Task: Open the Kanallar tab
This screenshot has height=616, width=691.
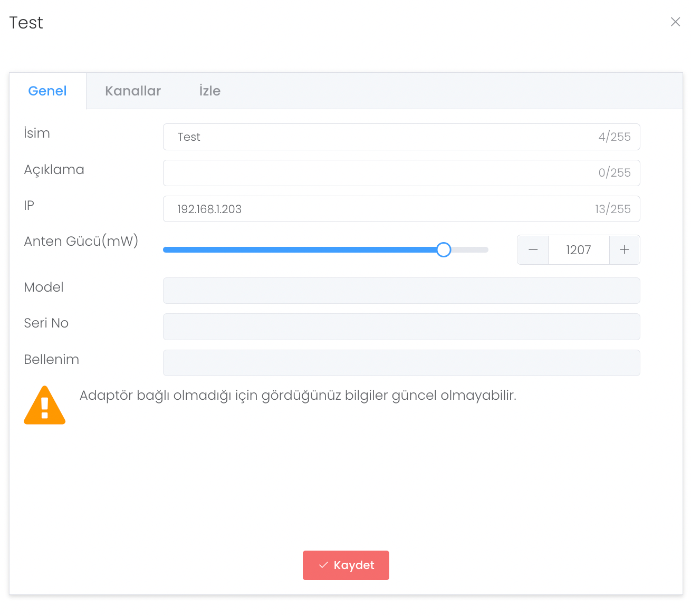Action: click(x=133, y=91)
